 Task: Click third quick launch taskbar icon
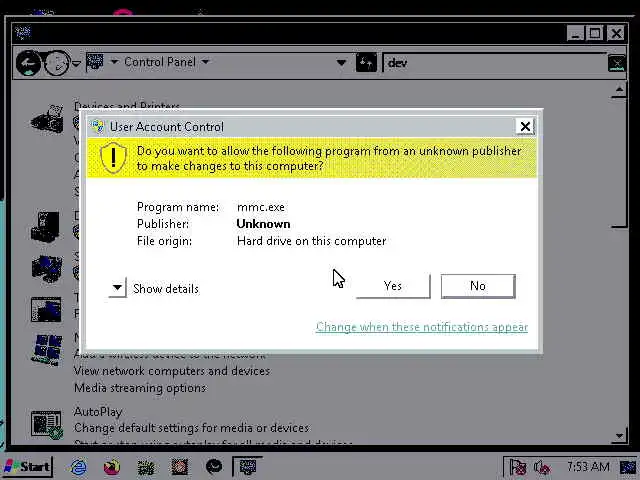(x=146, y=467)
